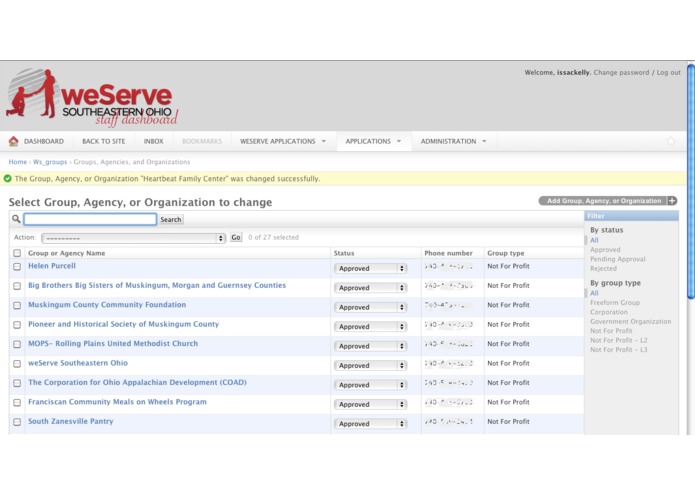Filter by group type Not For Profit - L3
The image size is (695, 494).
tap(618, 350)
